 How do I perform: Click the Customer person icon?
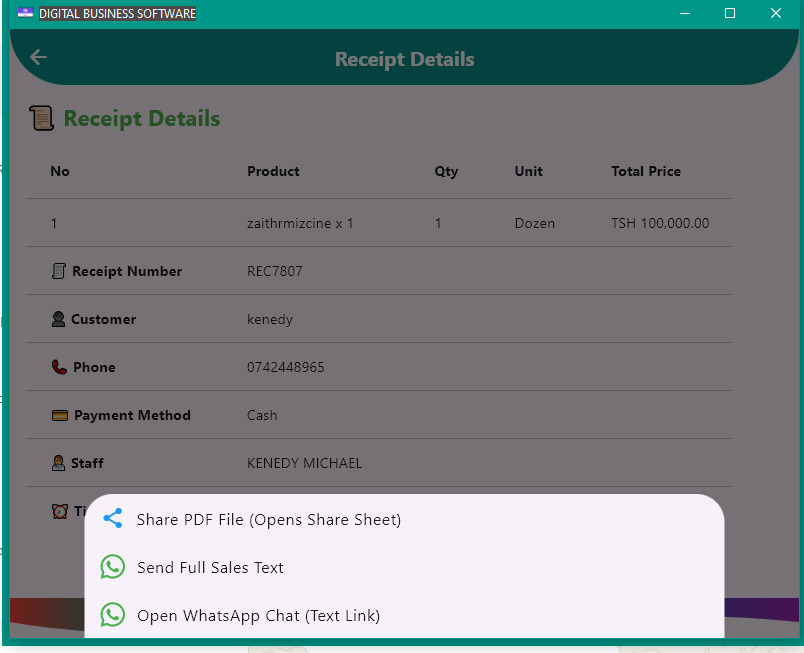click(x=59, y=319)
